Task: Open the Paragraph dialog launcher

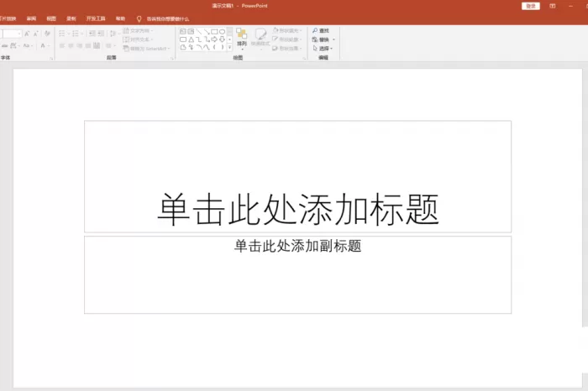Action: [172, 59]
